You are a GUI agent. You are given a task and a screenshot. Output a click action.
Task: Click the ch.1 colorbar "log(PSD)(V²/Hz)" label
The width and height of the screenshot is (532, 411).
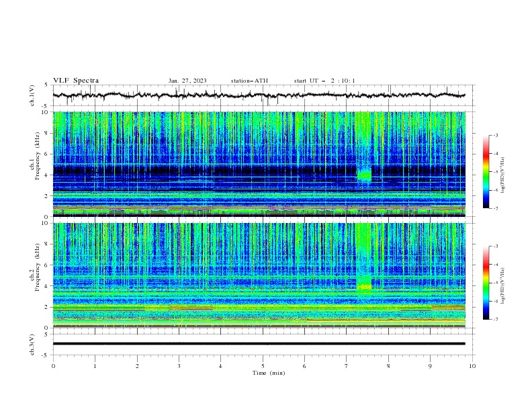click(503, 175)
